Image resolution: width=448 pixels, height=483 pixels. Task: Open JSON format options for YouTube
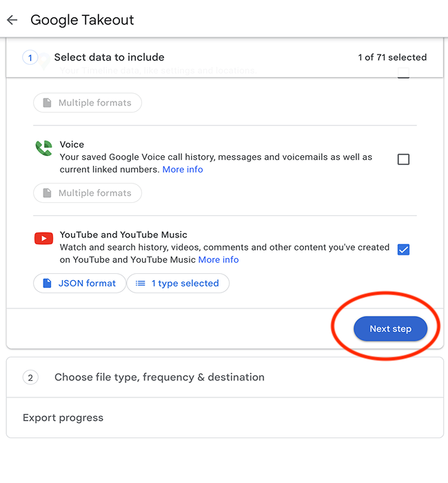coord(79,284)
